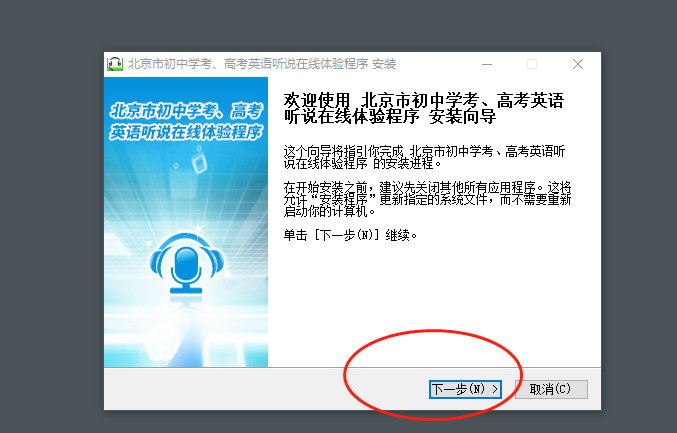Click 下一步(N) to continue installation
The image size is (677, 433).
click(x=464, y=389)
